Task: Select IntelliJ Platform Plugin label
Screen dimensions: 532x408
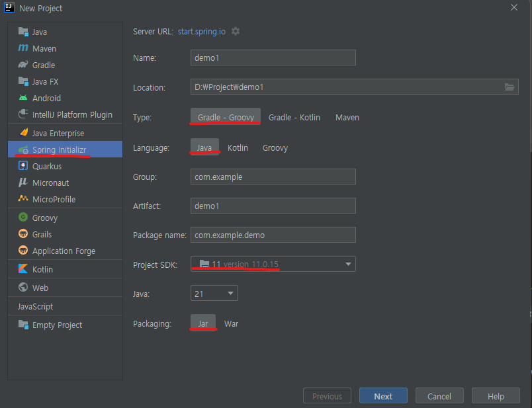Action: [72, 114]
